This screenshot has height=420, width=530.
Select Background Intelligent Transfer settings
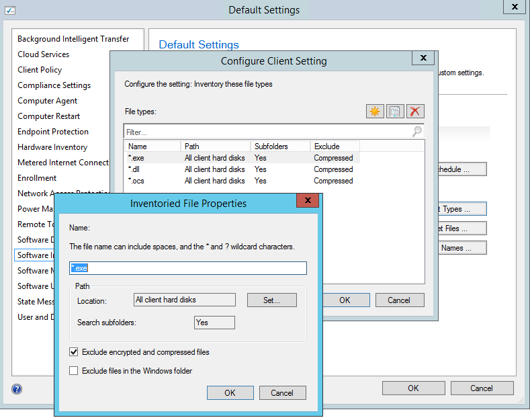pyautogui.click(x=73, y=39)
